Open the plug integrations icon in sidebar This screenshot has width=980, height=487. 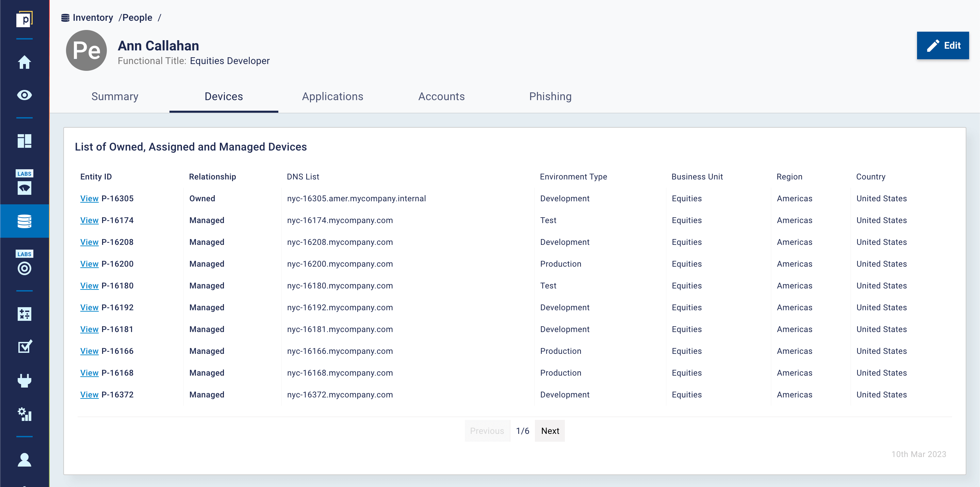24,380
